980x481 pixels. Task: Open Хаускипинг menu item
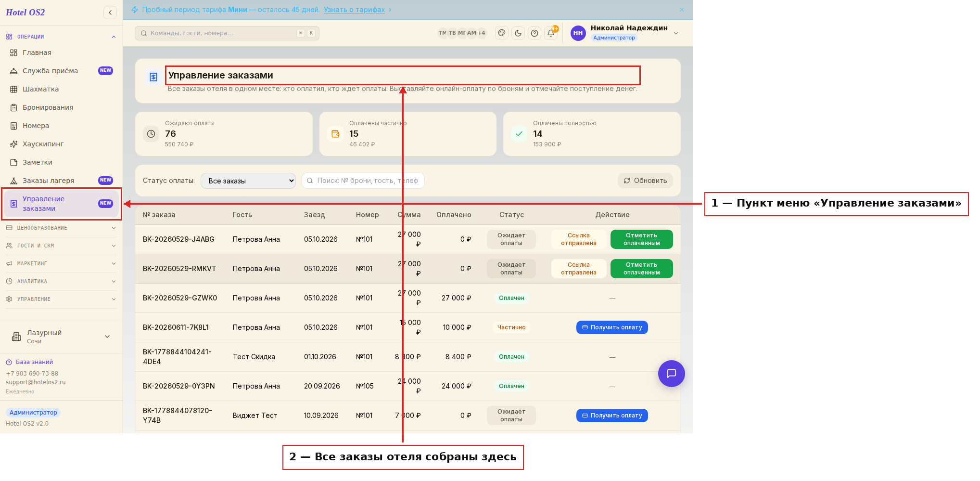click(61, 144)
